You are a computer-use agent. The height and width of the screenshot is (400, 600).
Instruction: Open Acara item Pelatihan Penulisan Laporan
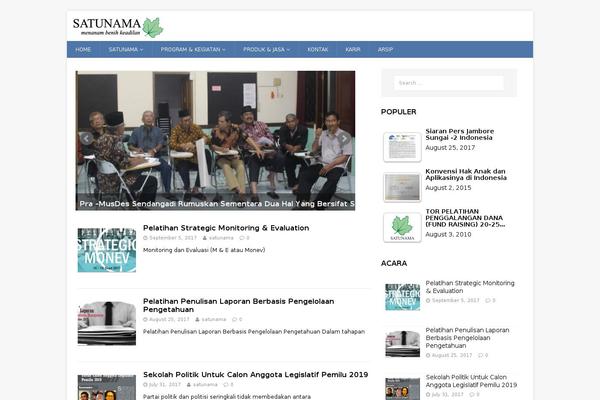[467, 338]
